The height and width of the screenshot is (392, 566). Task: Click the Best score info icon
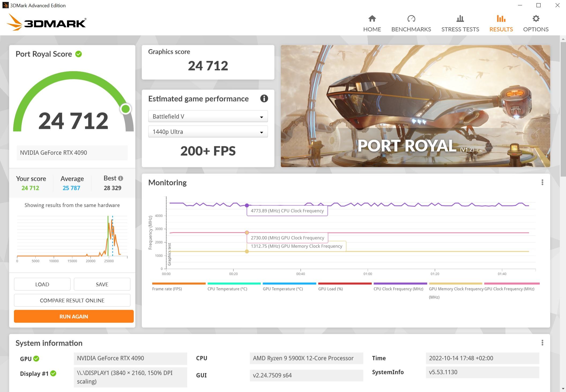coord(121,178)
